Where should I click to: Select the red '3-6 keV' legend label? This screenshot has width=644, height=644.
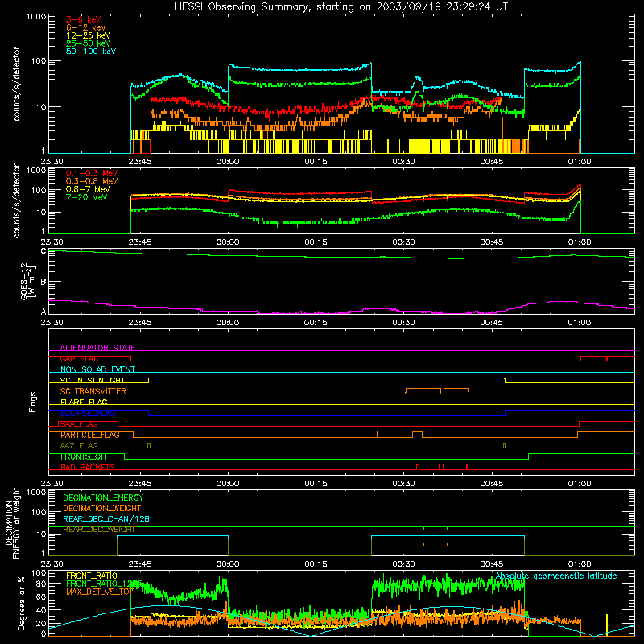(x=83, y=19)
